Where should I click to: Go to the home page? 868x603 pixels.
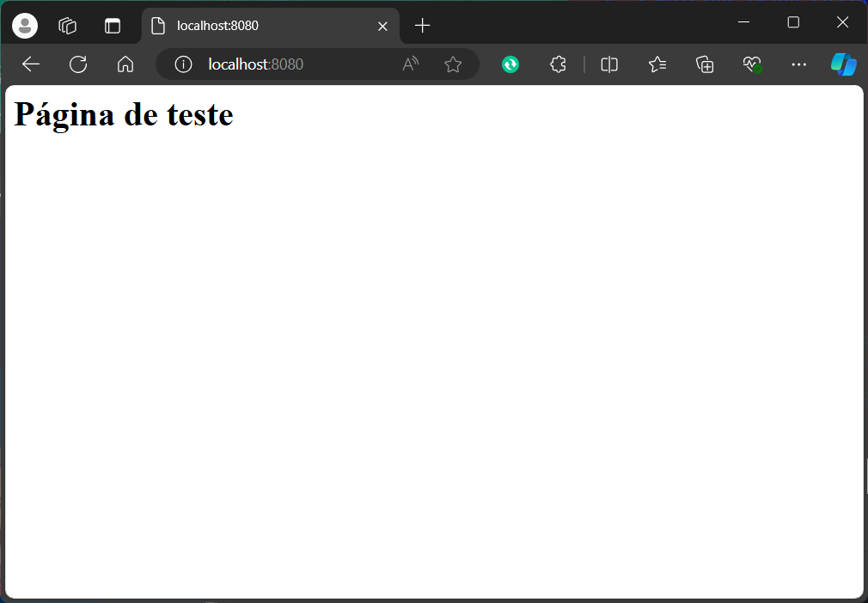(x=125, y=64)
